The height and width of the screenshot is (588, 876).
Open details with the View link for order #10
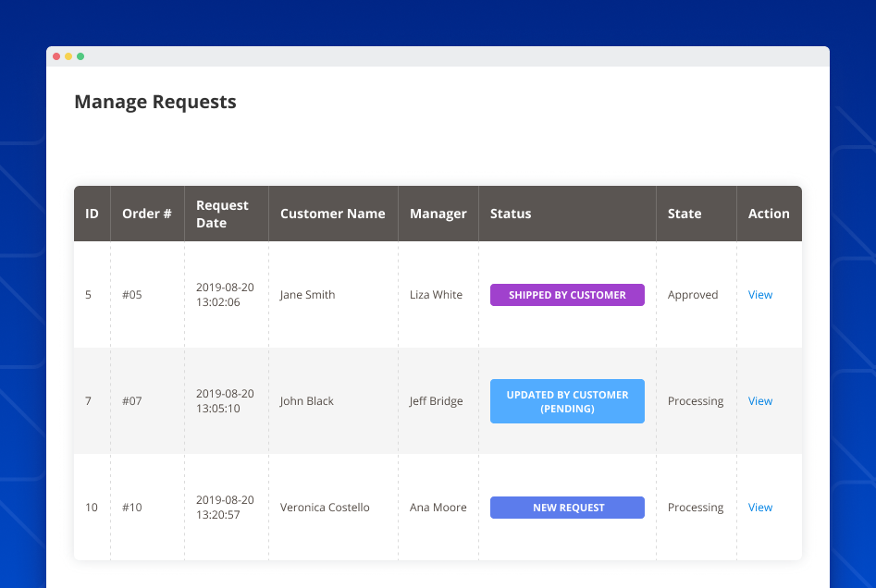coord(759,507)
